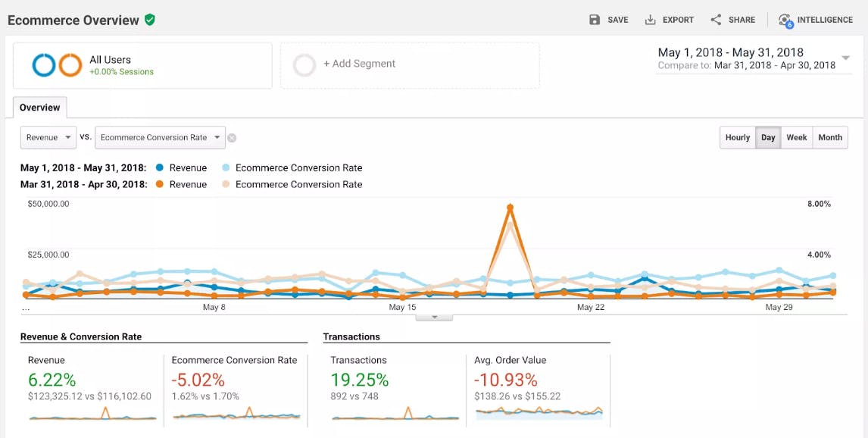Click the orange revenue spike data point
The height and width of the screenshot is (438, 868).
pyautogui.click(x=510, y=208)
